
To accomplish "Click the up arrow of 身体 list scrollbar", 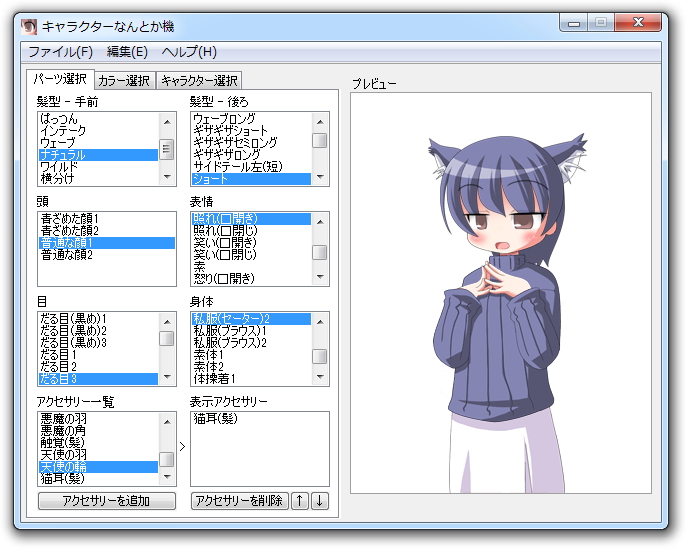I will point(320,322).
